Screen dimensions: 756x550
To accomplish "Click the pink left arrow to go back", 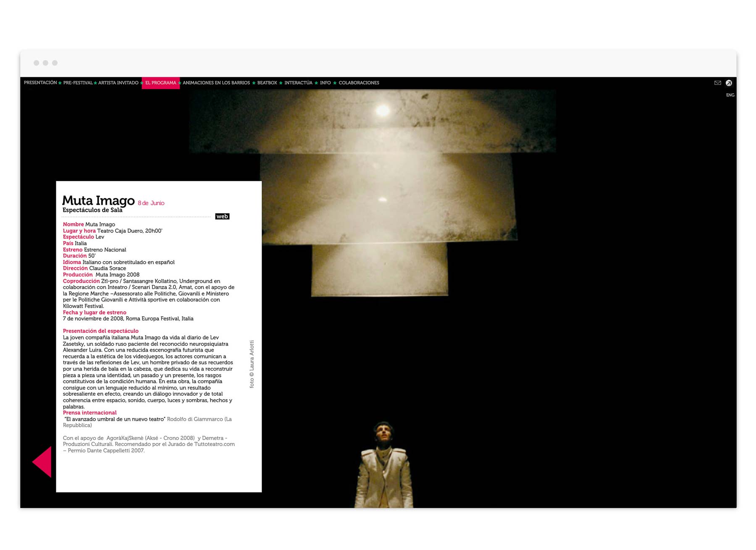I will [x=42, y=462].
